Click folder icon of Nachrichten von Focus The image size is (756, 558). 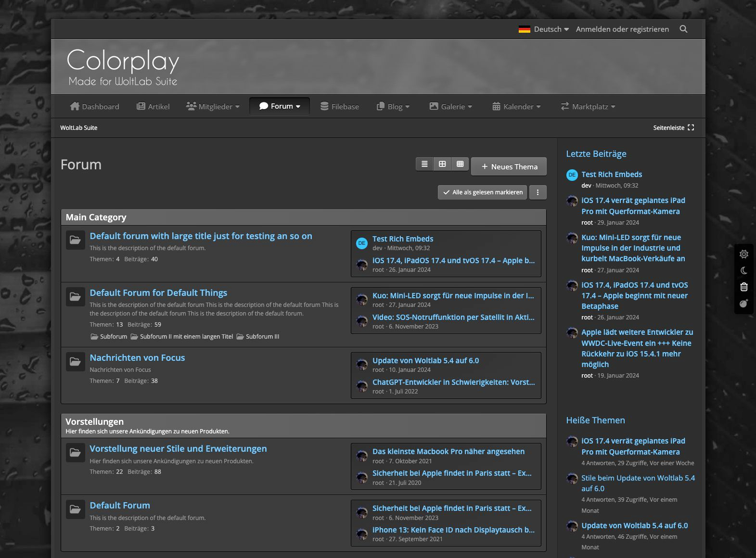(75, 362)
